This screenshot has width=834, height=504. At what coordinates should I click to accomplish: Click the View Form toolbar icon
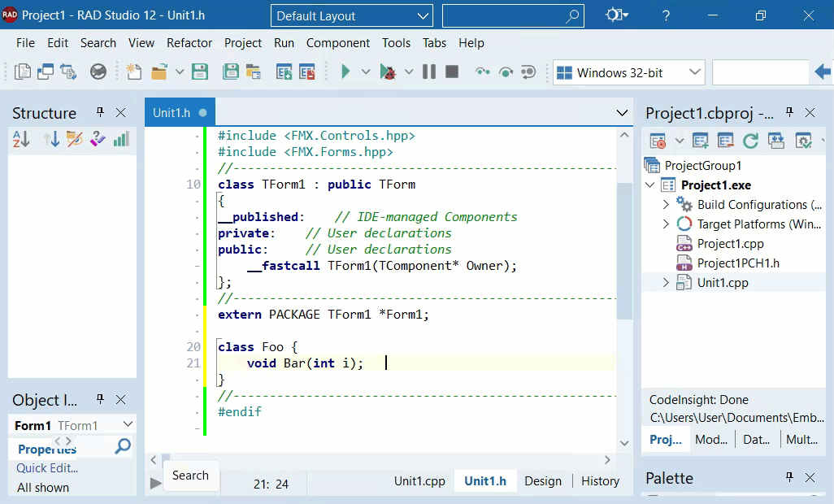(x=46, y=72)
